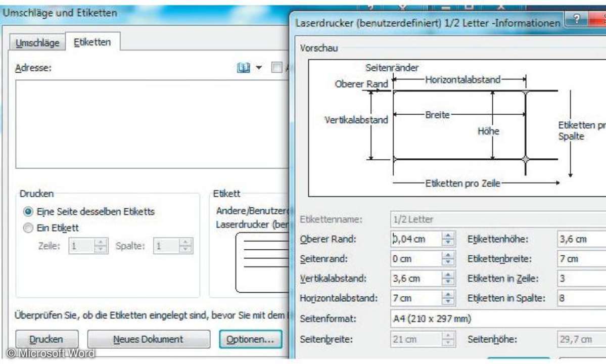Screen dimensions: 606x364
Task: Adjust the Spalte spinner arrows
Action: point(185,246)
